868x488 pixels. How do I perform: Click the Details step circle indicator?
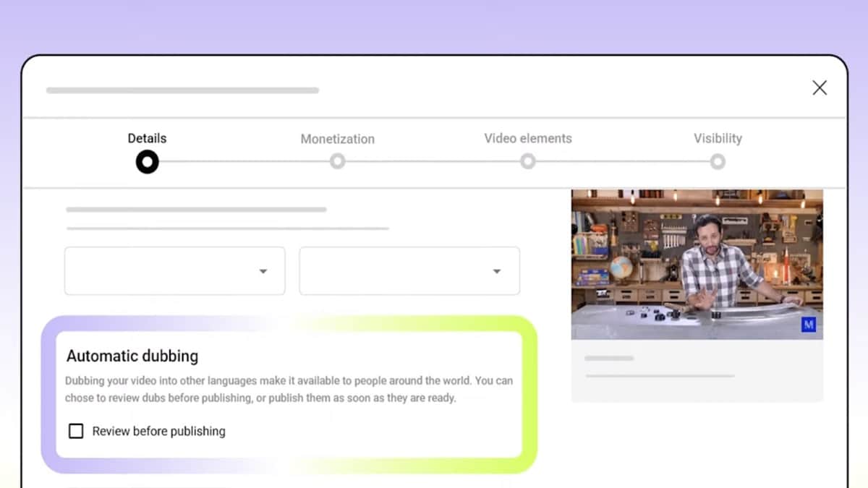147,162
